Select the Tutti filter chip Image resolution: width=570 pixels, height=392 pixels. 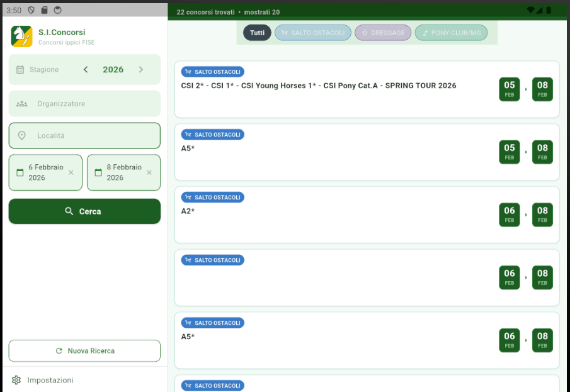click(x=257, y=33)
